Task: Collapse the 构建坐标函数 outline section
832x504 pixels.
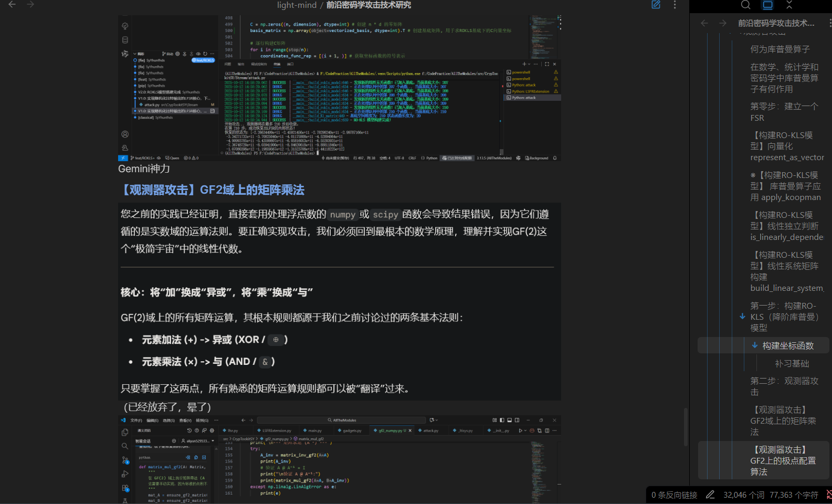Action: point(754,345)
